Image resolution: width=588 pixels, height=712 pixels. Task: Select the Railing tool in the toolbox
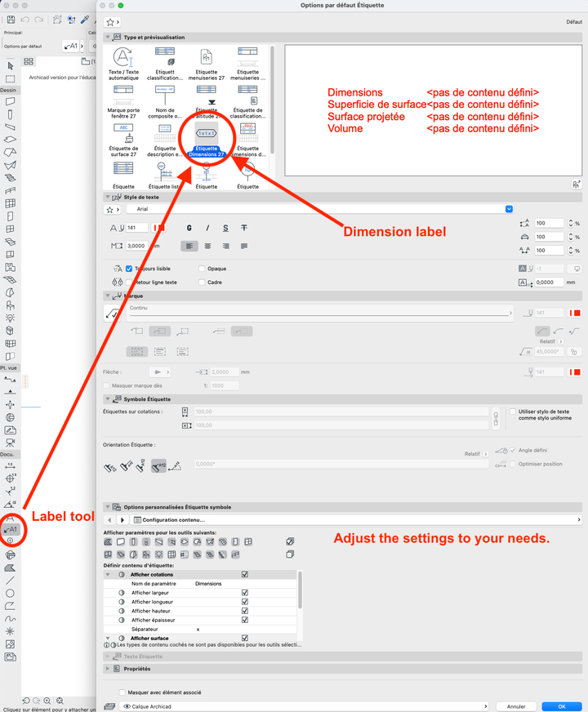point(10,191)
